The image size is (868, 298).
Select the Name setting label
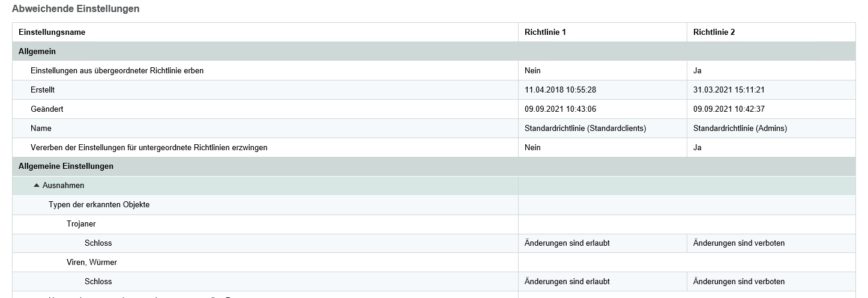41,129
